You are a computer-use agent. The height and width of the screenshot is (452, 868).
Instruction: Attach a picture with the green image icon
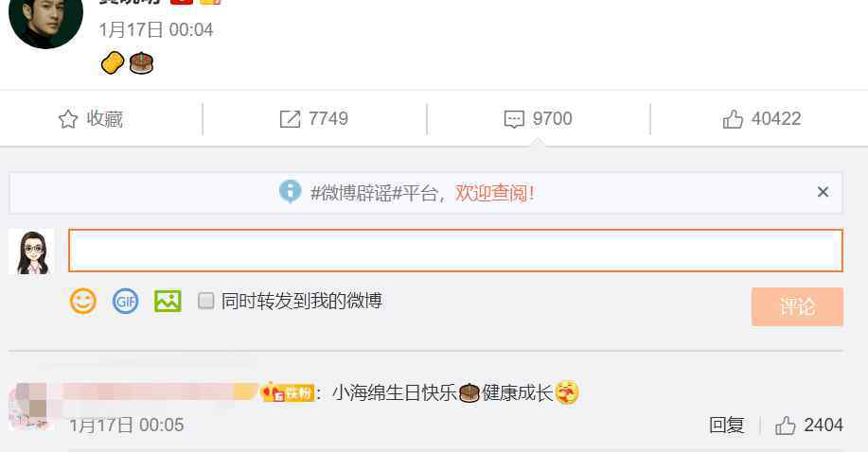[168, 301]
